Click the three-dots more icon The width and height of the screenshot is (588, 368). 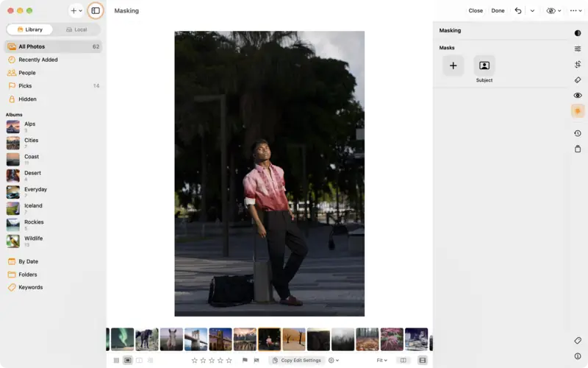point(573,10)
